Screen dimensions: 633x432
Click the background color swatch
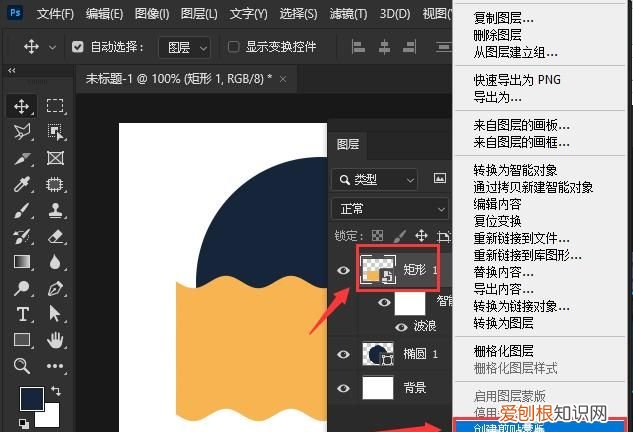[x=51, y=419]
